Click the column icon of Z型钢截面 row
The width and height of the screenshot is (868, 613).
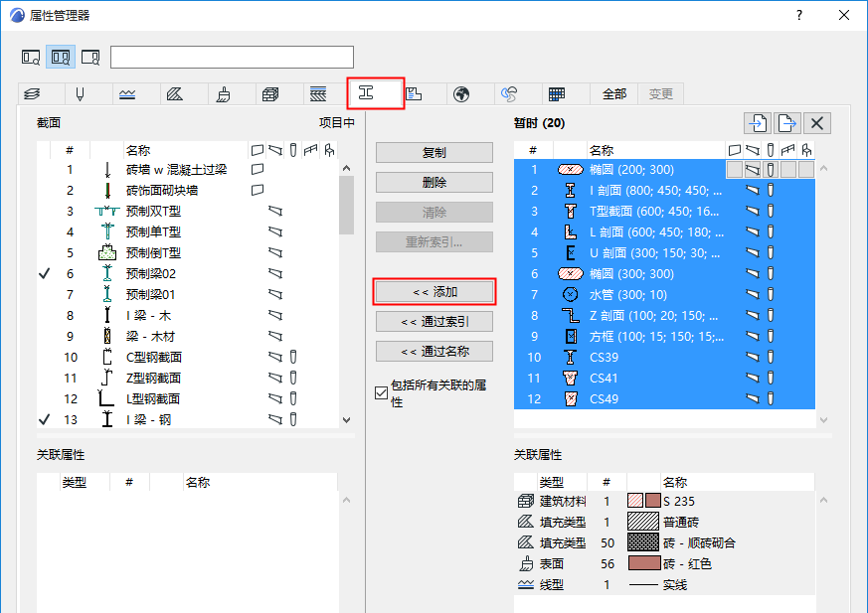click(x=293, y=378)
